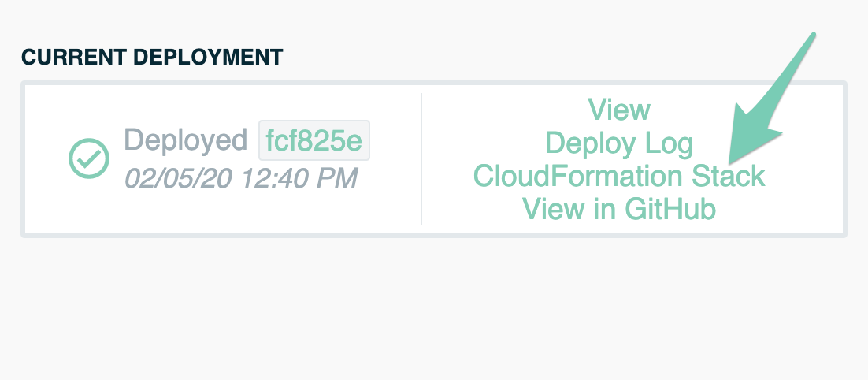This screenshot has width=868, height=380.
Task: Open the Deploy Log link
Action: coord(619,143)
